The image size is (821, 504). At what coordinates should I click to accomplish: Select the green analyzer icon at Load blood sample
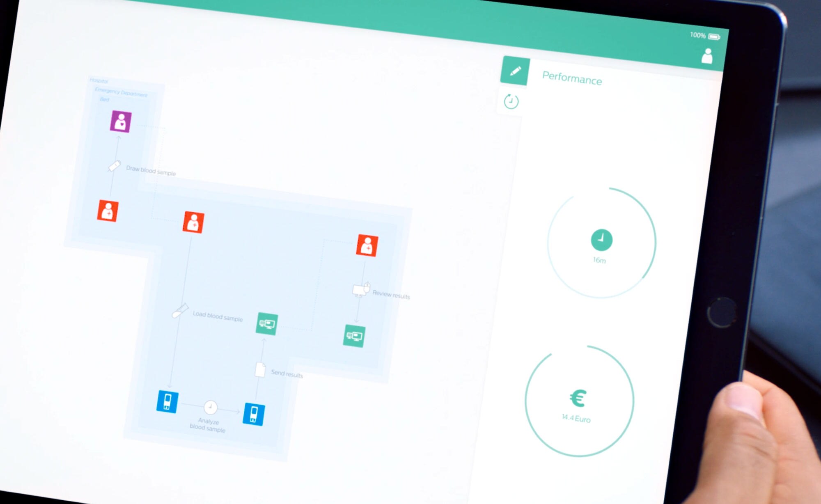pos(267,323)
